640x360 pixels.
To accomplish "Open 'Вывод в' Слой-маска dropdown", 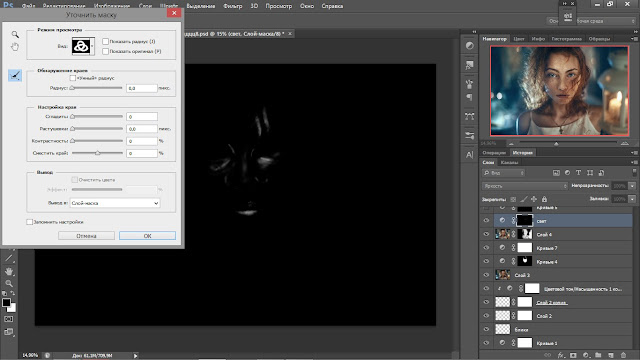I will tap(115, 203).
